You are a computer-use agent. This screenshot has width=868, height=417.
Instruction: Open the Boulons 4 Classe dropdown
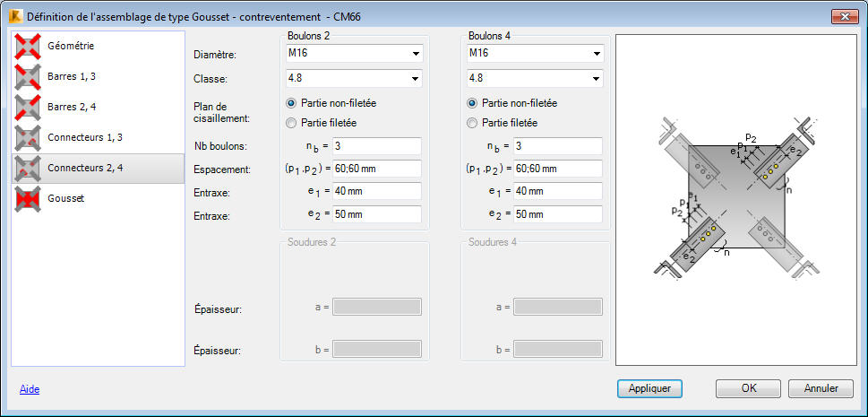point(535,78)
